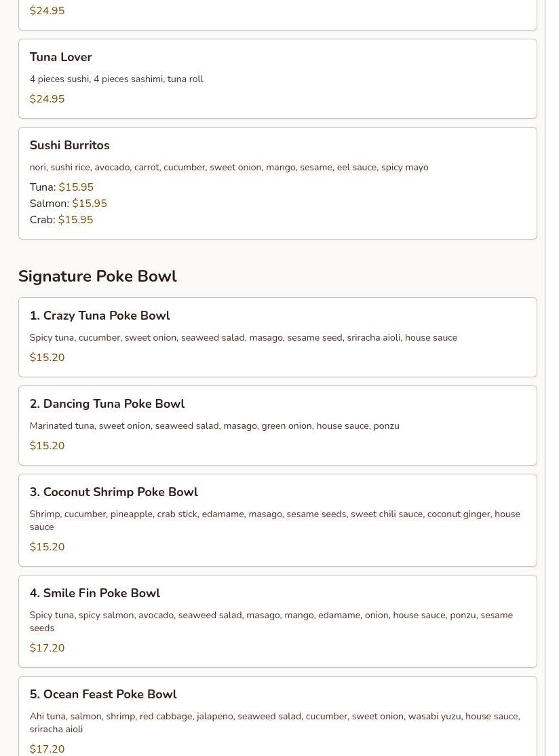Choose the Salmon burrito $15.95 price

(x=90, y=204)
